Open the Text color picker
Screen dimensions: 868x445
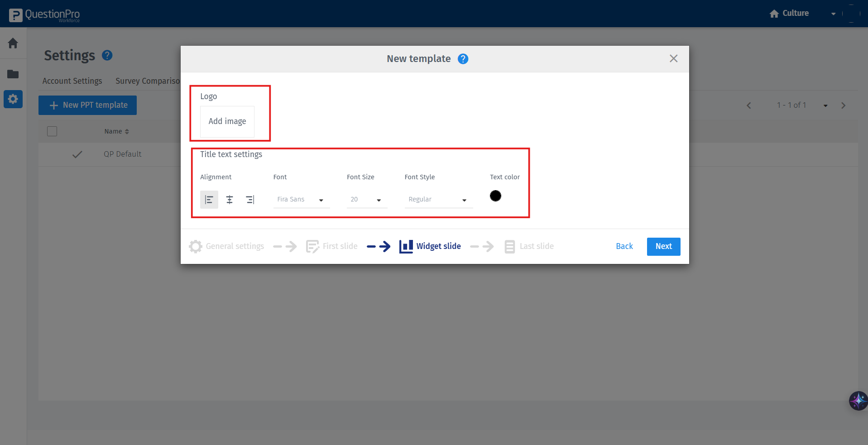pyautogui.click(x=495, y=196)
